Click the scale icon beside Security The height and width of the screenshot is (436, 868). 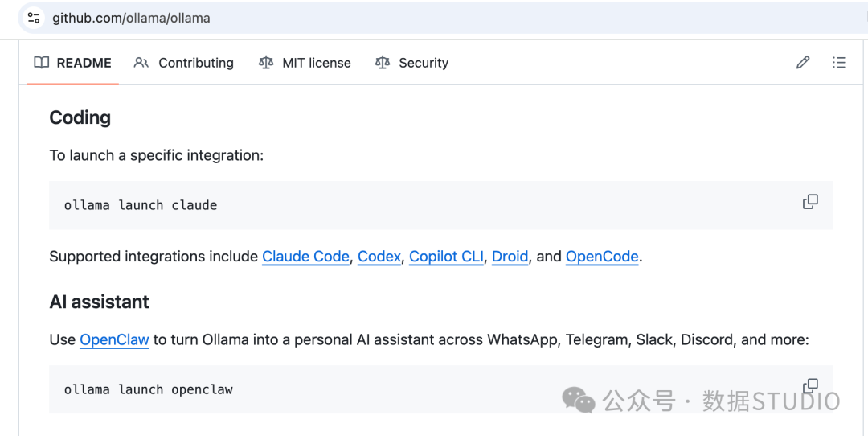click(x=382, y=63)
